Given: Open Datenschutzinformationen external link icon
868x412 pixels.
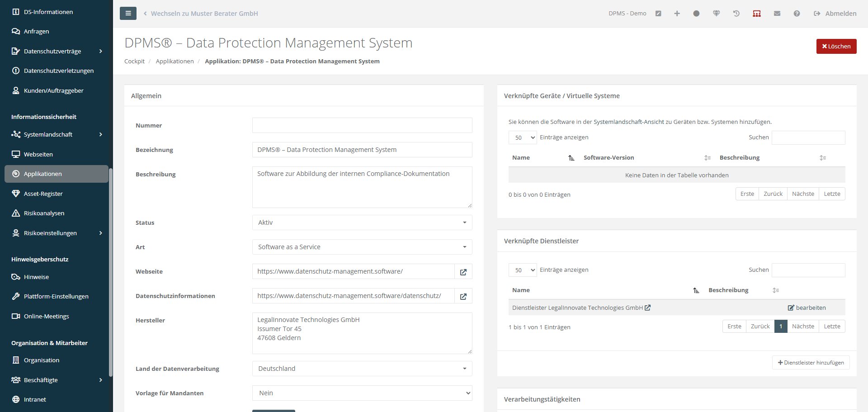Looking at the screenshot, I should (463, 296).
